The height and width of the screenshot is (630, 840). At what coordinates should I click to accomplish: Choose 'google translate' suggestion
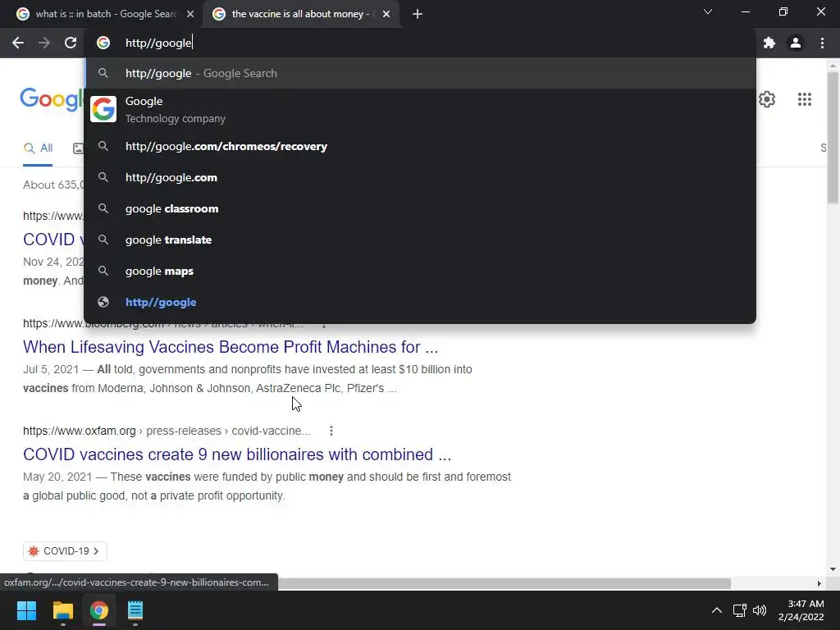(x=420, y=240)
